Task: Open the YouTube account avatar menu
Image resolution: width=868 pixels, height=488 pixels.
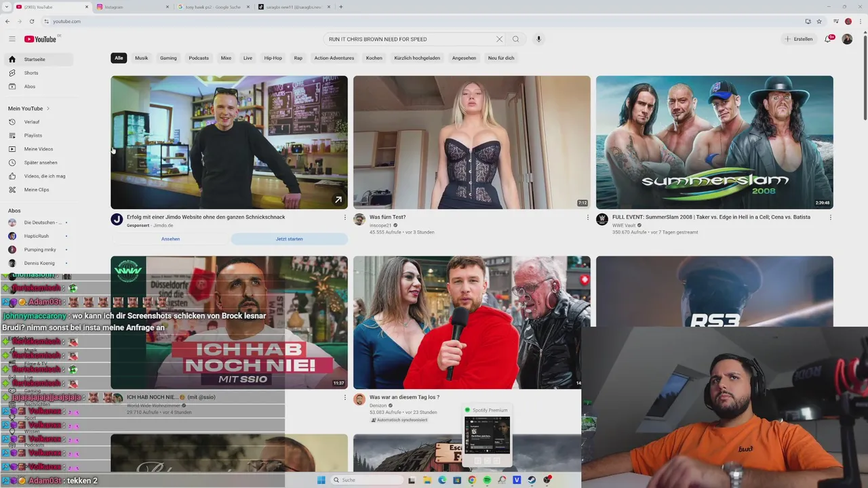Action: [847, 39]
